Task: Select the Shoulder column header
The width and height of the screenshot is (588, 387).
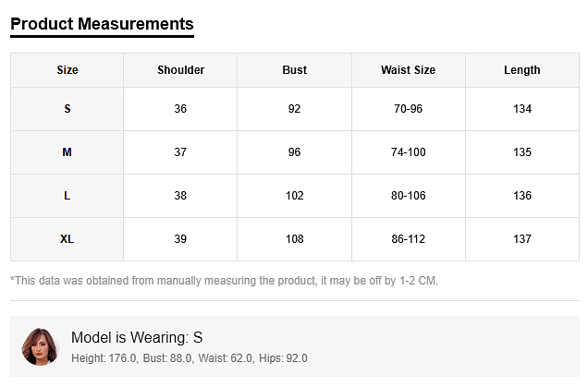Action: point(180,70)
